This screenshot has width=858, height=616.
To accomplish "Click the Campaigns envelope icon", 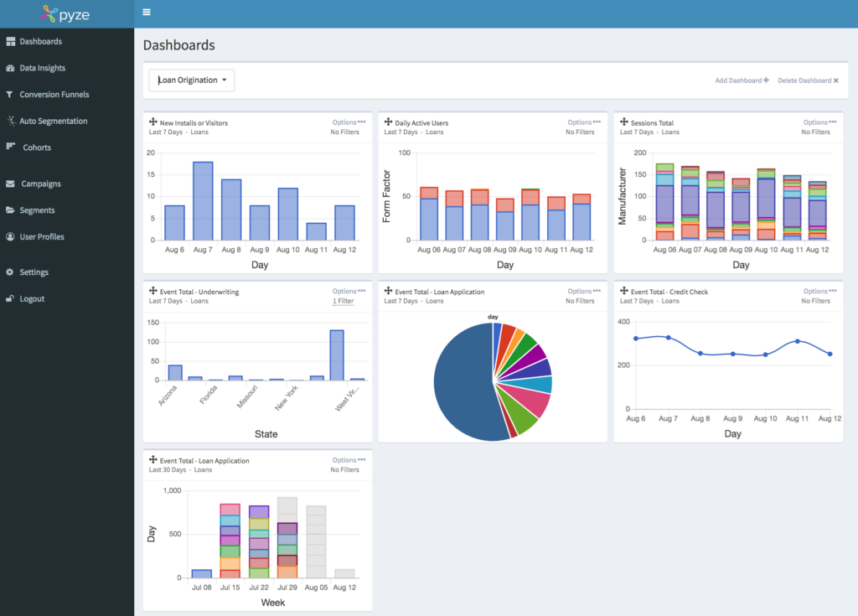I will pos(10,184).
